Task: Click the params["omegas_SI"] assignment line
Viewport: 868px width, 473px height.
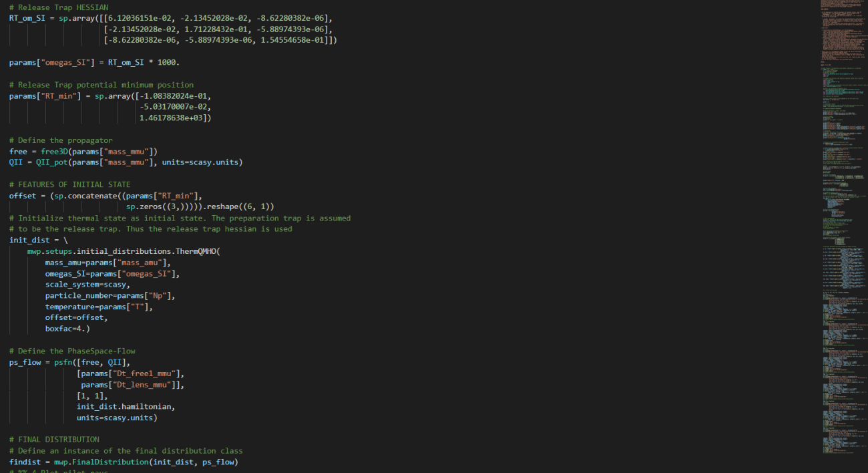Action: (94, 62)
